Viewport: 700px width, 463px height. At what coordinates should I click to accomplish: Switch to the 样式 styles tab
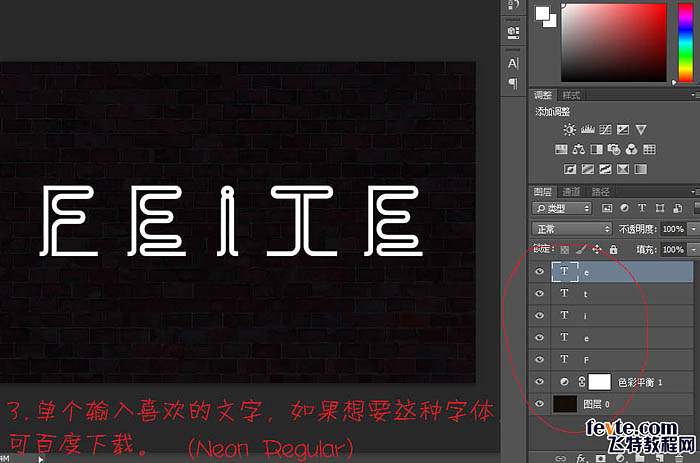[x=571, y=95]
